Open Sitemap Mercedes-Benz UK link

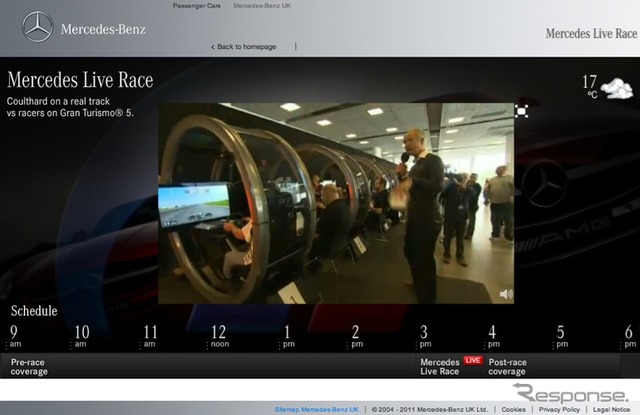(317, 409)
